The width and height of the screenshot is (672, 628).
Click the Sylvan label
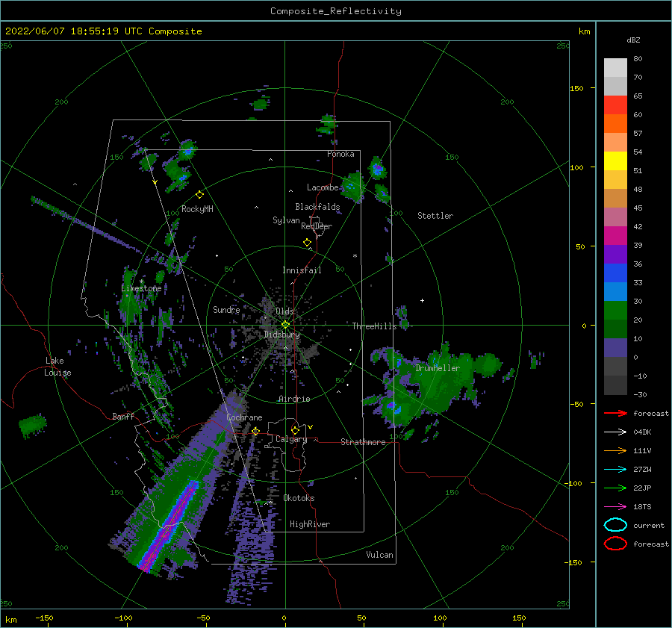(286, 220)
